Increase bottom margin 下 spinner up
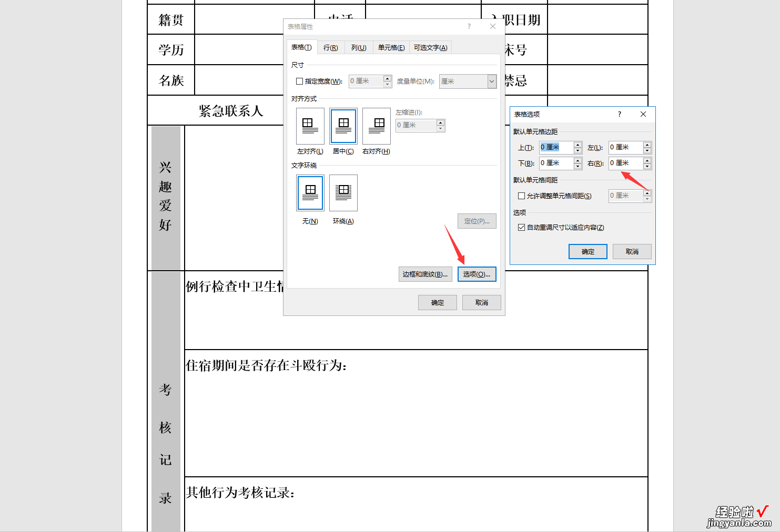This screenshot has width=780, height=532. click(578, 160)
